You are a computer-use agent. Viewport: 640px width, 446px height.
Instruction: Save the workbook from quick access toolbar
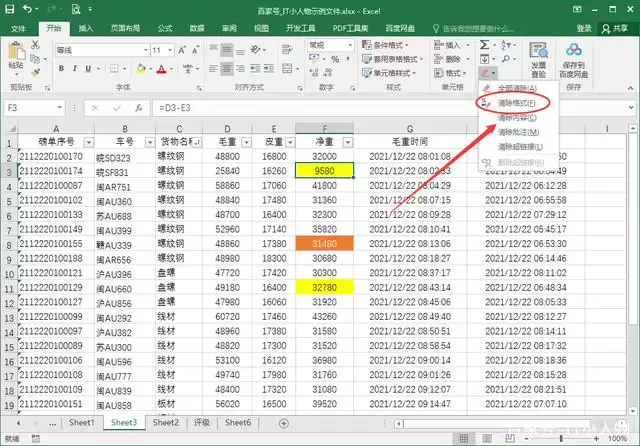point(9,9)
